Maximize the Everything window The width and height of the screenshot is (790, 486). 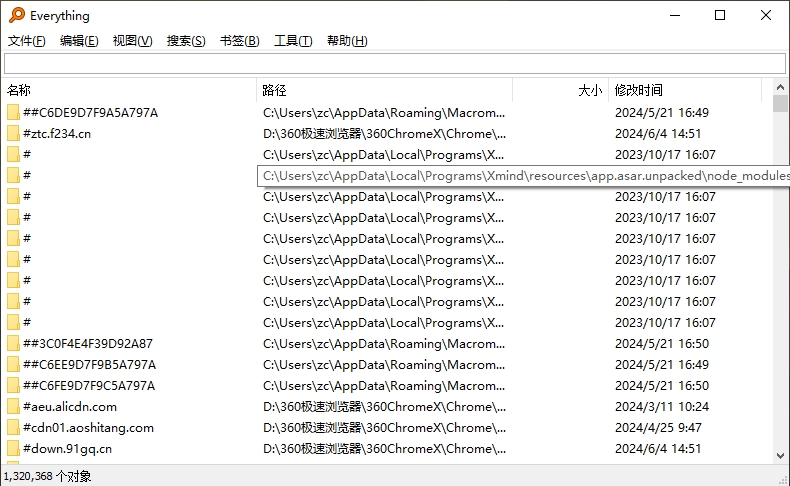(x=720, y=15)
